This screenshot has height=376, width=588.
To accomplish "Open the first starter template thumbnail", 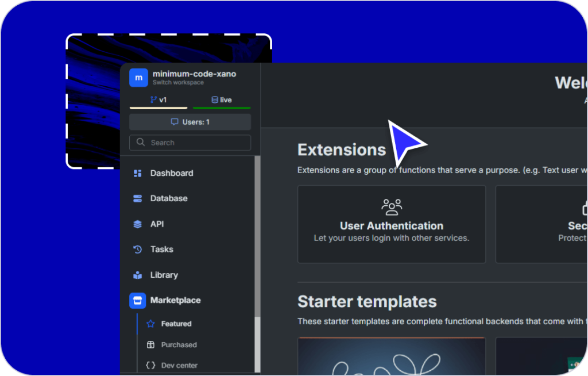I will click(x=392, y=356).
